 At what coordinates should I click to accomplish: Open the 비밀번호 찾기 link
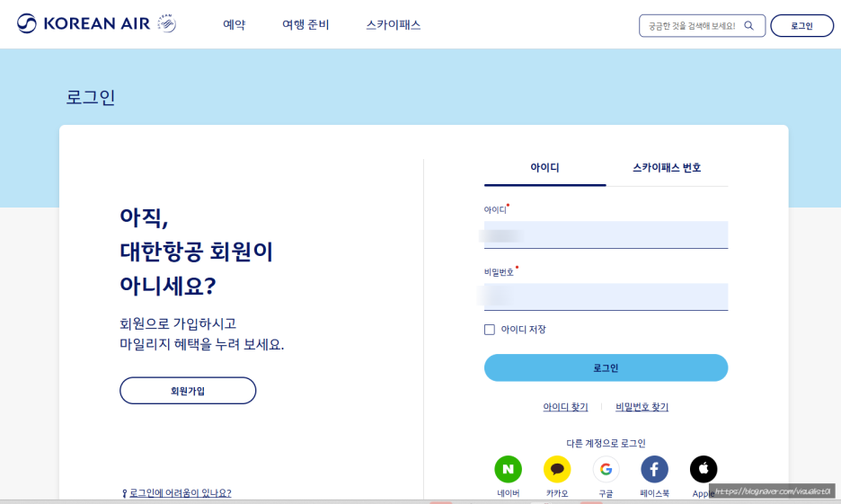642,407
